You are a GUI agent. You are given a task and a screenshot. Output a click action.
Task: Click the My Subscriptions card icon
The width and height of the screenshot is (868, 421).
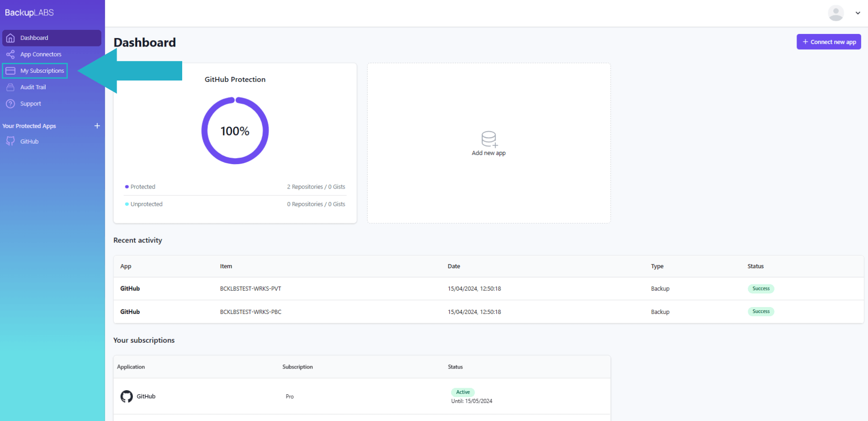click(x=10, y=71)
